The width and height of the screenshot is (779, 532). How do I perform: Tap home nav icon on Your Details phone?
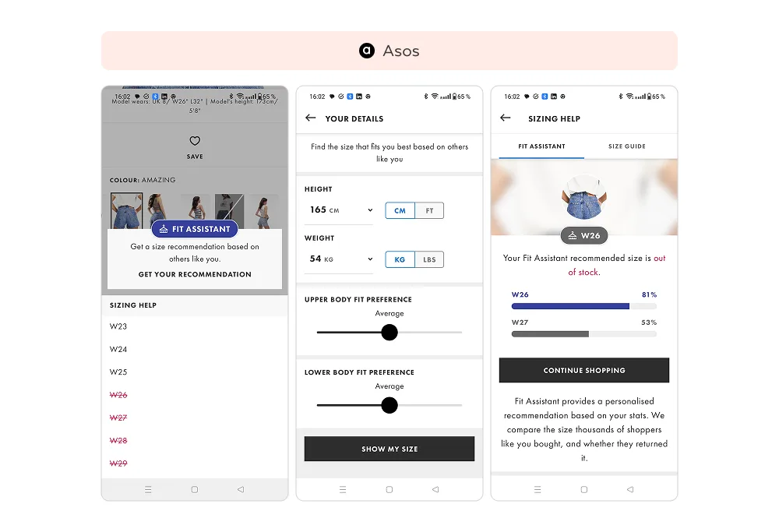pos(389,489)
